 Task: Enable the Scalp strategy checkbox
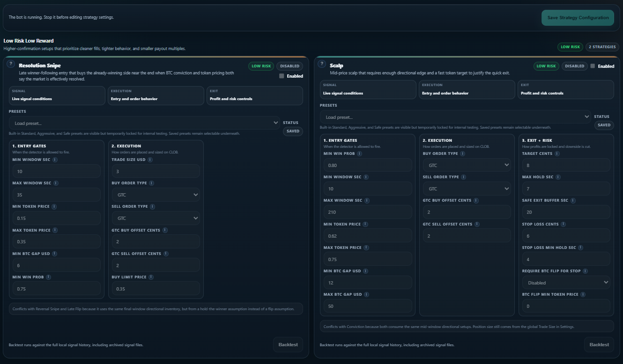coord(592,66)
